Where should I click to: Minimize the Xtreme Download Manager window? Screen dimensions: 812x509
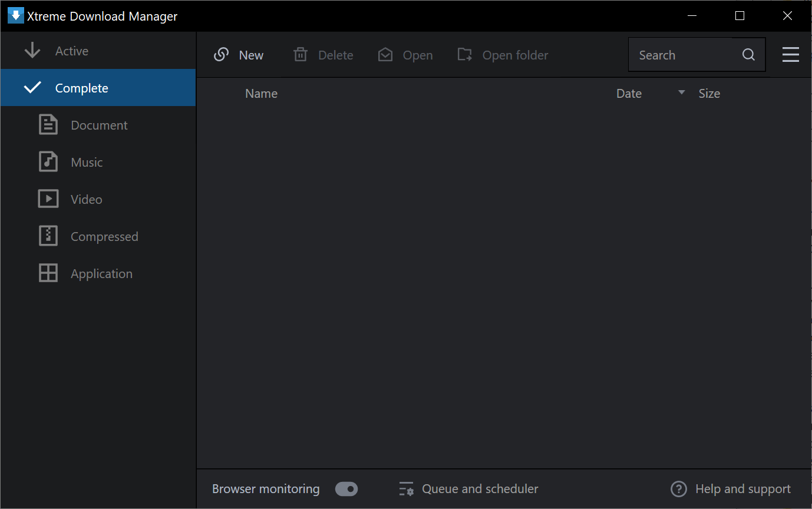click(693, 16)
